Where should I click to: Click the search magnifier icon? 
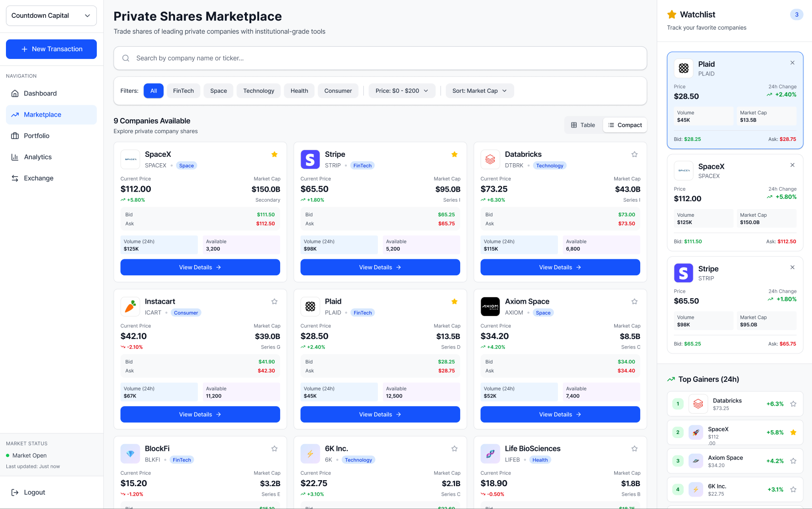(x=126, y=58)
